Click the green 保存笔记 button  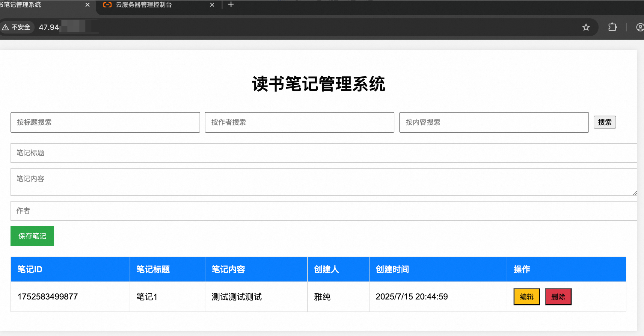pyautogui.click(x=32, y=236)
